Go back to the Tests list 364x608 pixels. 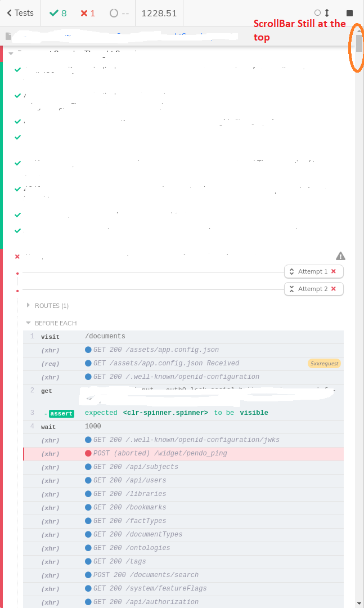[20, 13]
